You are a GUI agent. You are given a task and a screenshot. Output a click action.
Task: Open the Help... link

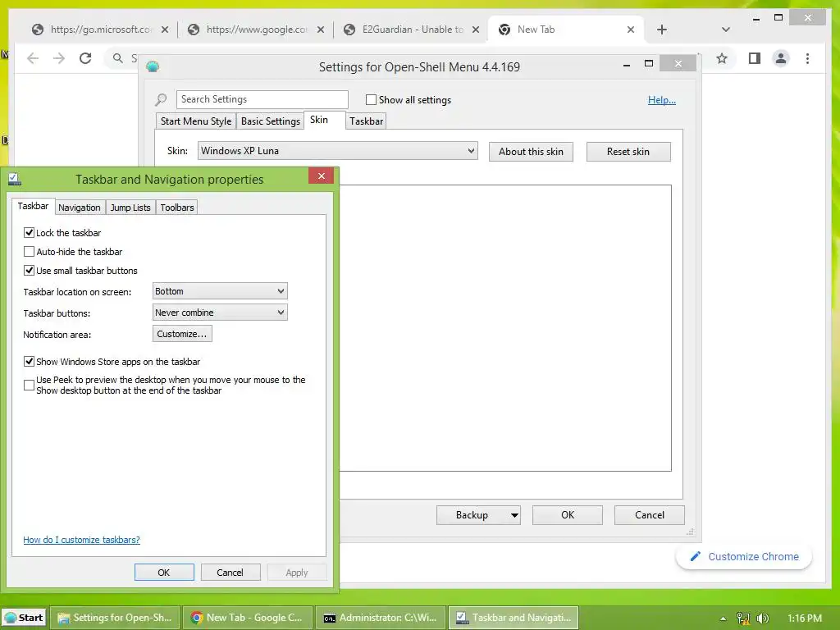[662, 100]
